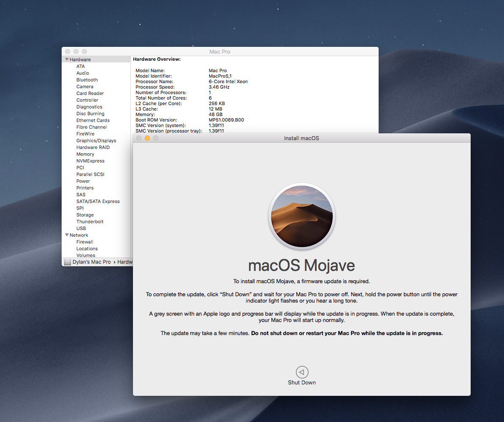The width and height of the screenshot is (504, 422).
Task: Open Audio in the sidebar
Action: point(83,73)
